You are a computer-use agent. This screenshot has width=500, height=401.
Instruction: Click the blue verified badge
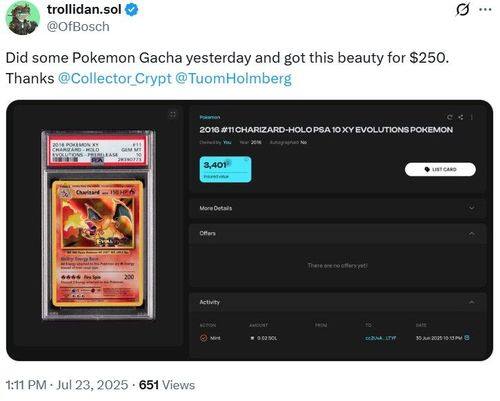coord(132,10)
